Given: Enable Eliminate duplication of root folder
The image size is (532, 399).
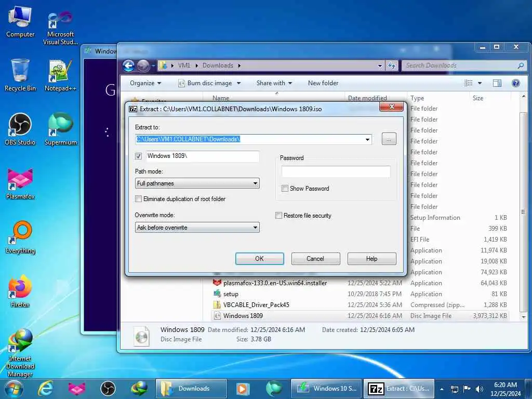Looking at the screenshot, I should point(138,199).
